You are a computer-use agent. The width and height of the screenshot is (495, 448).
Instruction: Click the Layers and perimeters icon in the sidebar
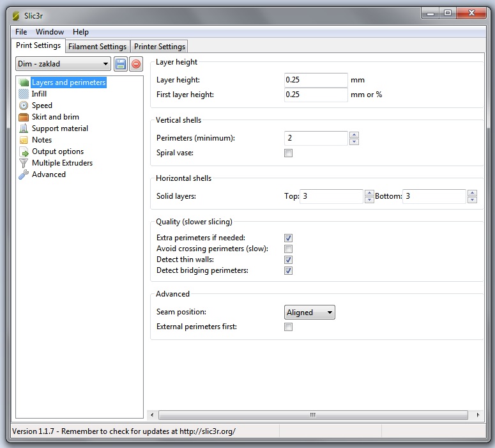point(24,83)
